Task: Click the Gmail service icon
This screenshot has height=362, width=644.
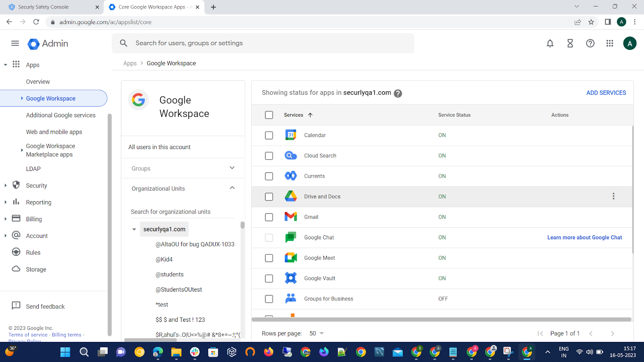Action: 291,217
